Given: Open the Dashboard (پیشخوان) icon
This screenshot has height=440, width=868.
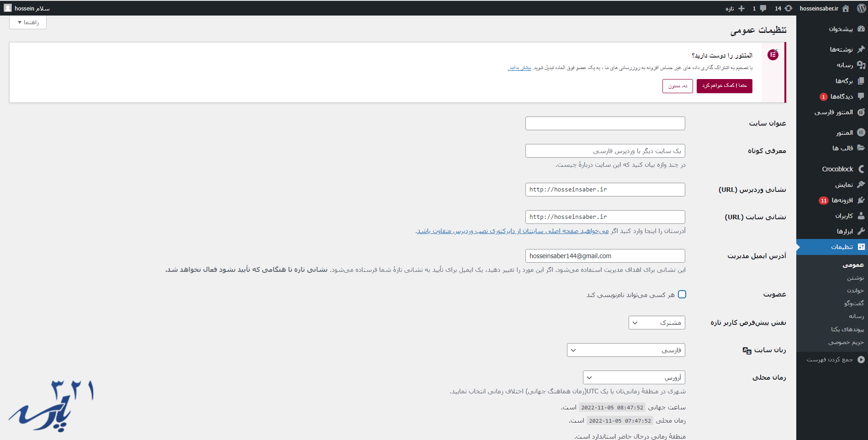Looking at the screenshot, I should tap(861, 29).
